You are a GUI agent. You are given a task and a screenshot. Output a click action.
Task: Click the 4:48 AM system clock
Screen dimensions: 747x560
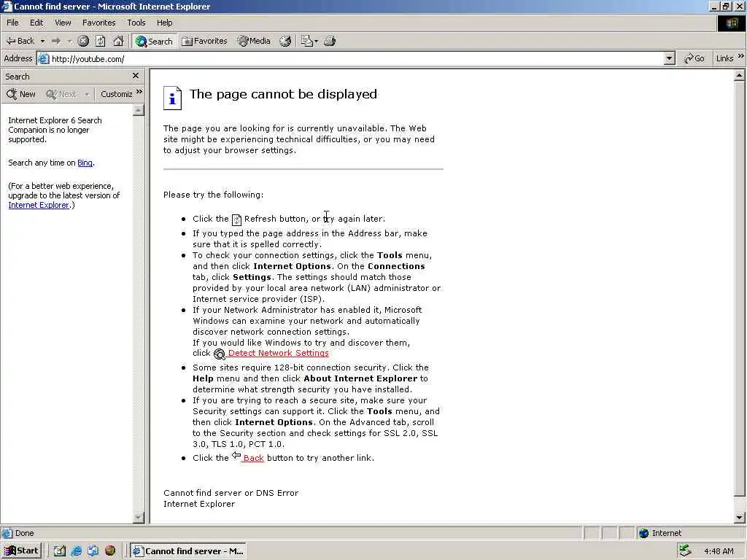[719, 551]
